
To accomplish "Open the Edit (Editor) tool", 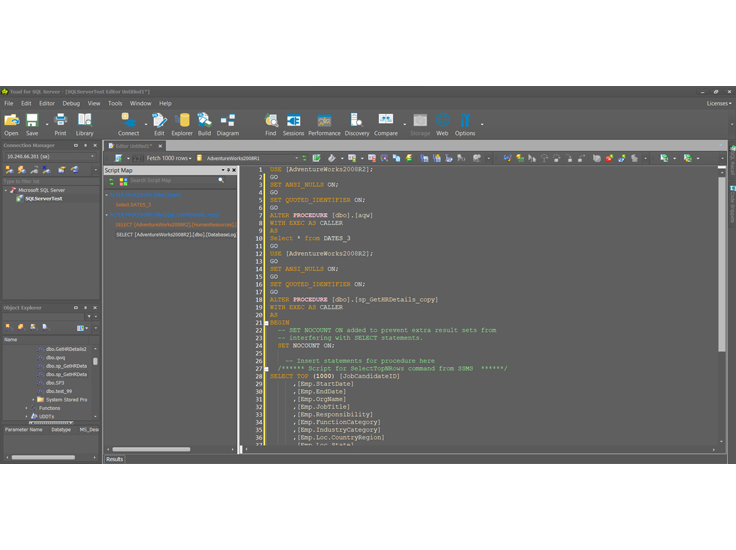I will (159, 124).
